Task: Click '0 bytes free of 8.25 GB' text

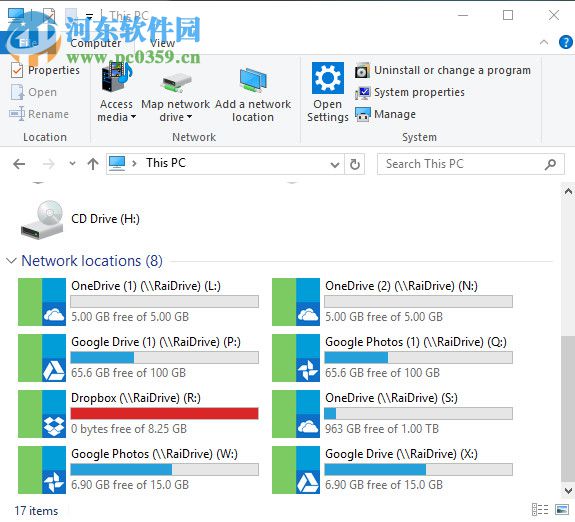Action: [x=129, y=429]
